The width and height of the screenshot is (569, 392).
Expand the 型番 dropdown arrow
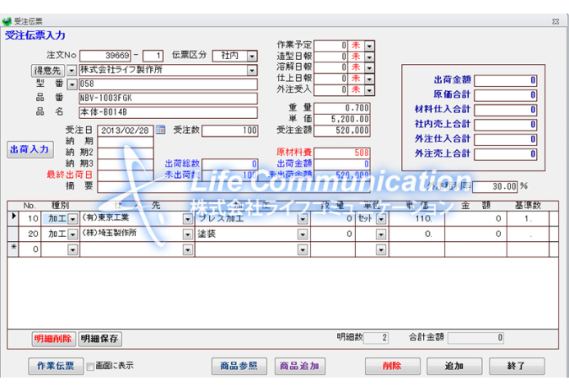72,84
